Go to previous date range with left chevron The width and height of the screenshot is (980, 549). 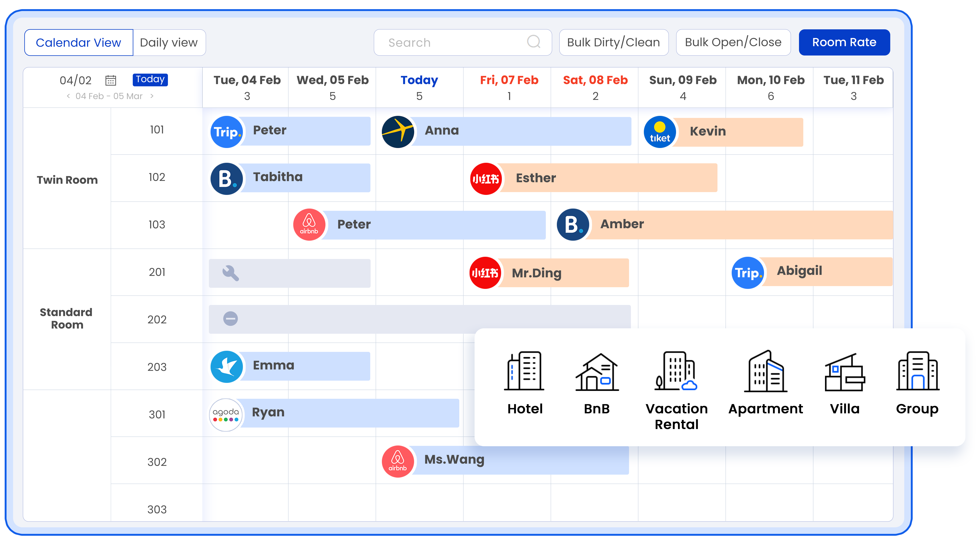[x=68, y=96]
